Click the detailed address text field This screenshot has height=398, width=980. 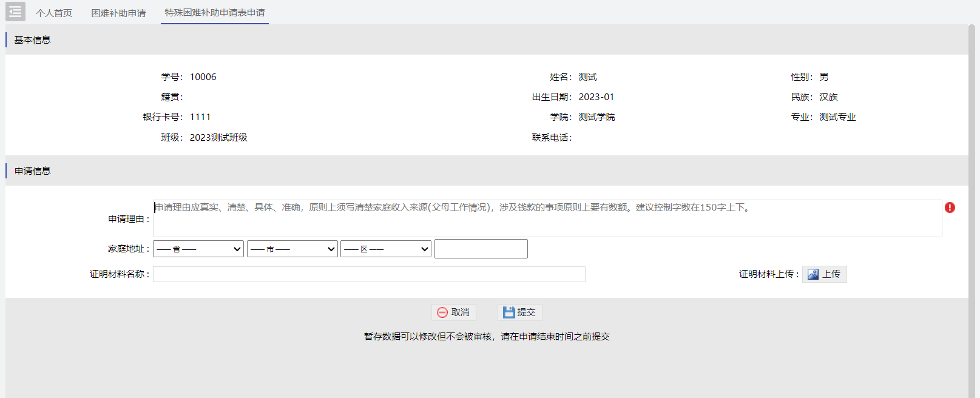481,249
